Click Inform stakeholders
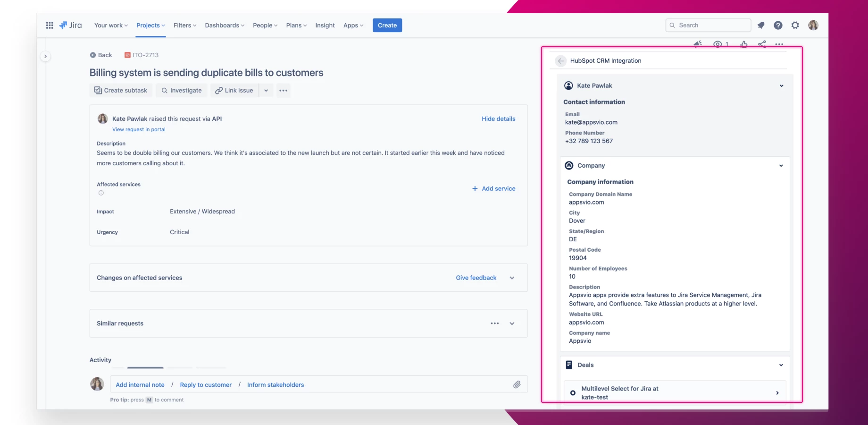The width and height of the screenshot is (868, 425). point(275,385)
